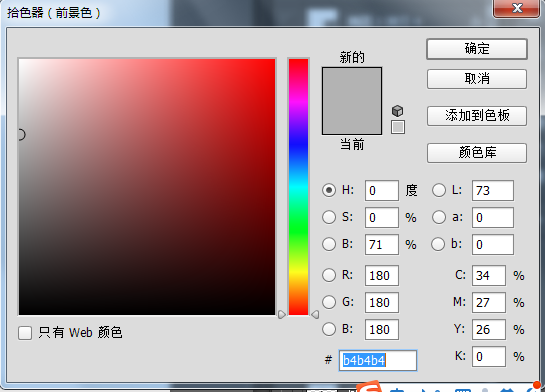This screenshot has height=392, width=545.
Task: Click the G value field
Action: (382, 303)
